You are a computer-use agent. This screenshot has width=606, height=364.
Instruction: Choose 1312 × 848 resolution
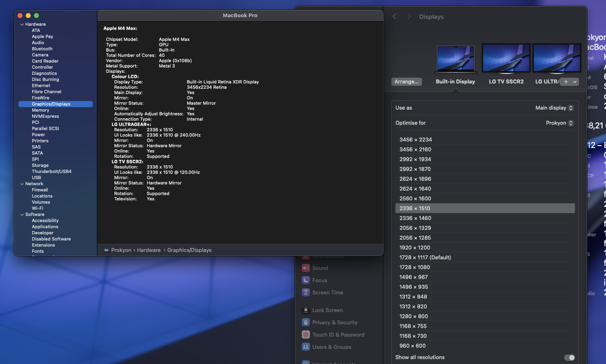click(485, 297)
